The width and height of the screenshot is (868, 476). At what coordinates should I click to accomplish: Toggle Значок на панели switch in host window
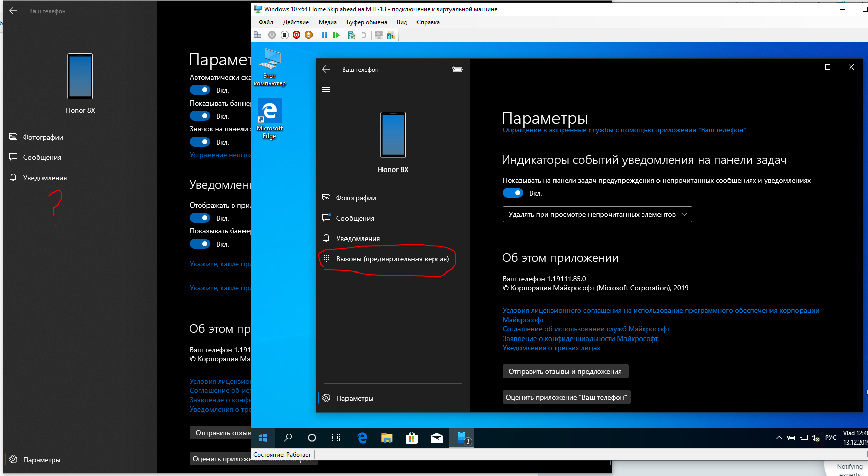coord(200,142)
